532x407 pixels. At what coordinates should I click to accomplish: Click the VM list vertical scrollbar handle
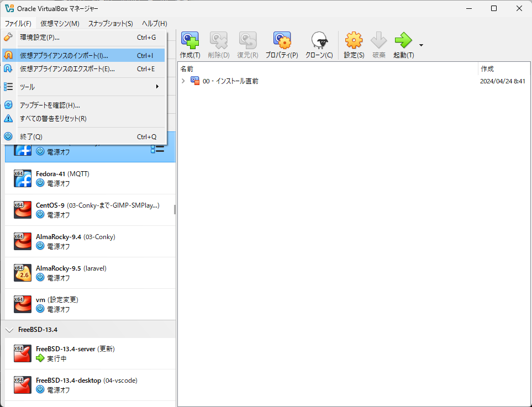(x=175, y=210)
